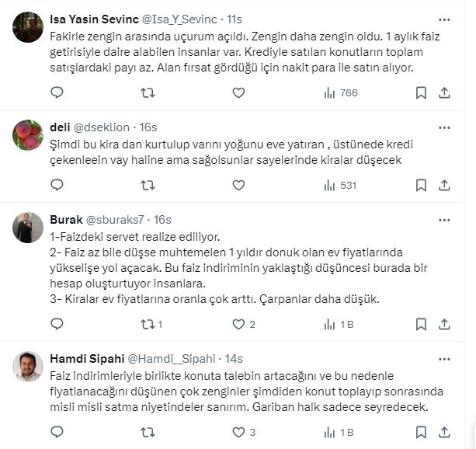This screenshot has width=476, height=449.
Task: Like Isa Yasin Sevinc's tweet
Action: point(238,92)
